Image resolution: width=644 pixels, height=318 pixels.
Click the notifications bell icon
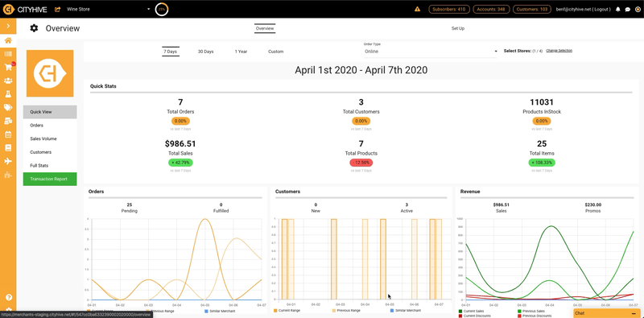click(x=618, y=9)
